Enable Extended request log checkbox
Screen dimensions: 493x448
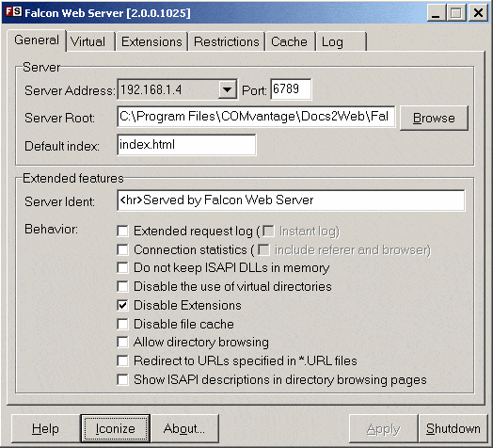coord(122,232)
